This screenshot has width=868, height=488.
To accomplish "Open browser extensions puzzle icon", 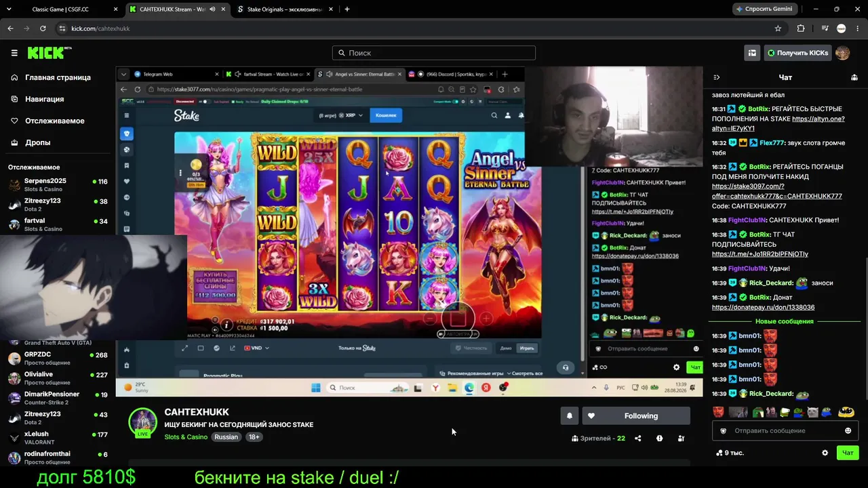I will (x=801, y=28).
